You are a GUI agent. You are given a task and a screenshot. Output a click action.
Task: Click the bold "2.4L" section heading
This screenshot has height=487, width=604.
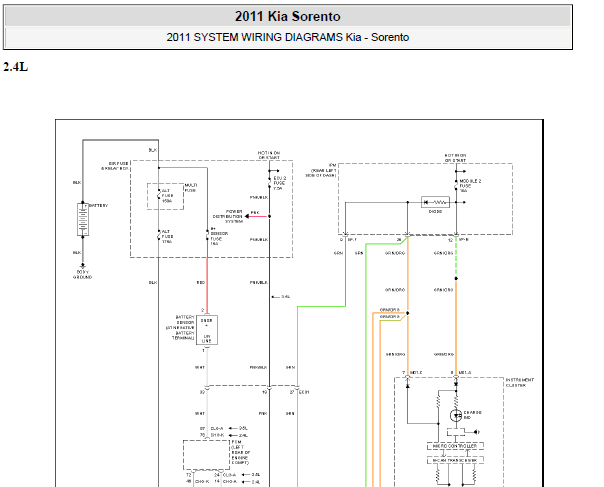pos(15,67)
